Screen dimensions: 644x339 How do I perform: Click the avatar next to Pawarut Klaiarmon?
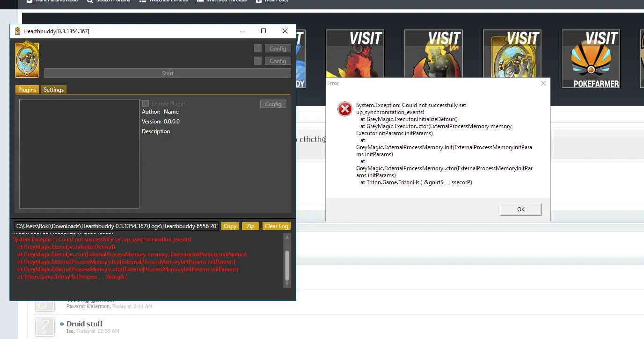(x=45, y=305)
